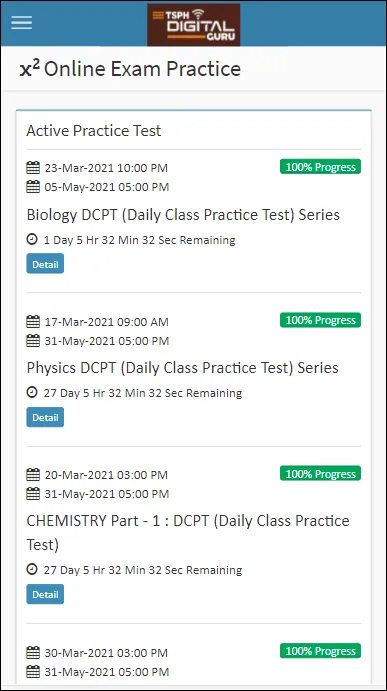
Task: Select Biology DCPT (Daily Class Practice Test) Series title
Action: click(x=183, y=215)
